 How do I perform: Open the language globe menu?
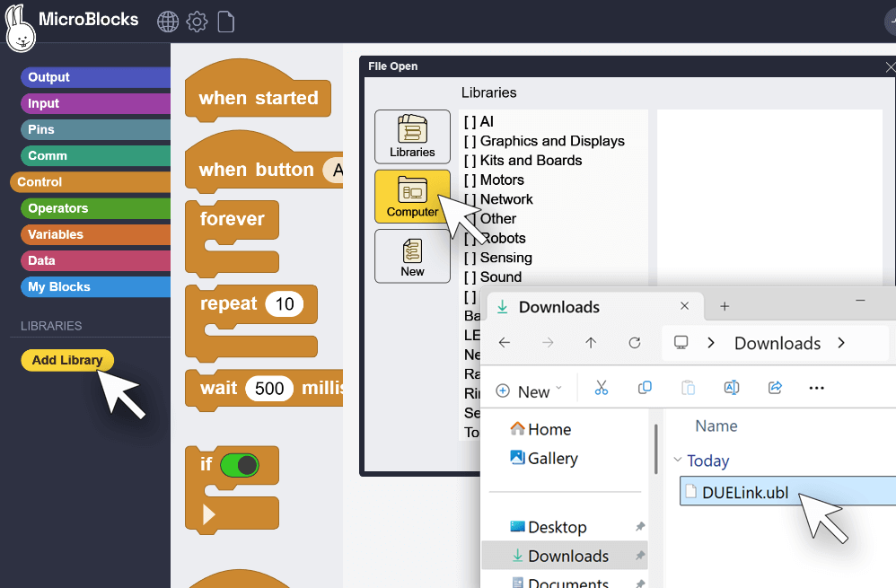167,22
